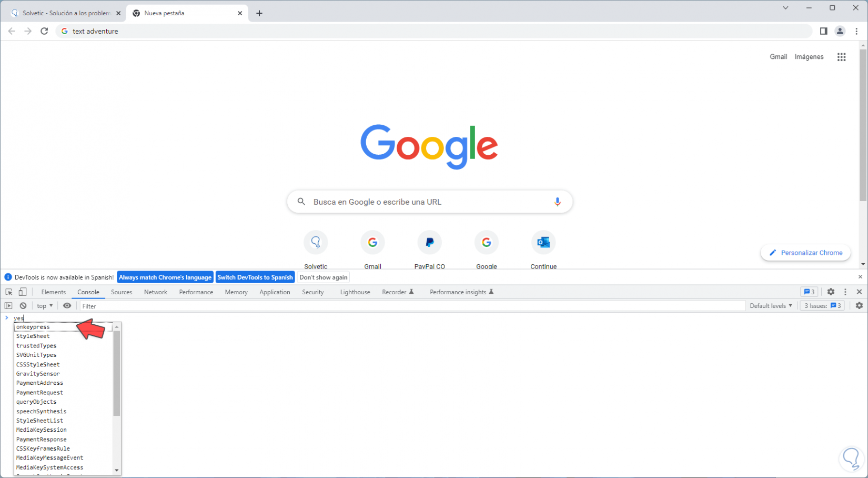Image resolution: width=868 pixels, height=478 pixels.
Task: Start voice search with the microphone
Action: click(x=557, y=202)
